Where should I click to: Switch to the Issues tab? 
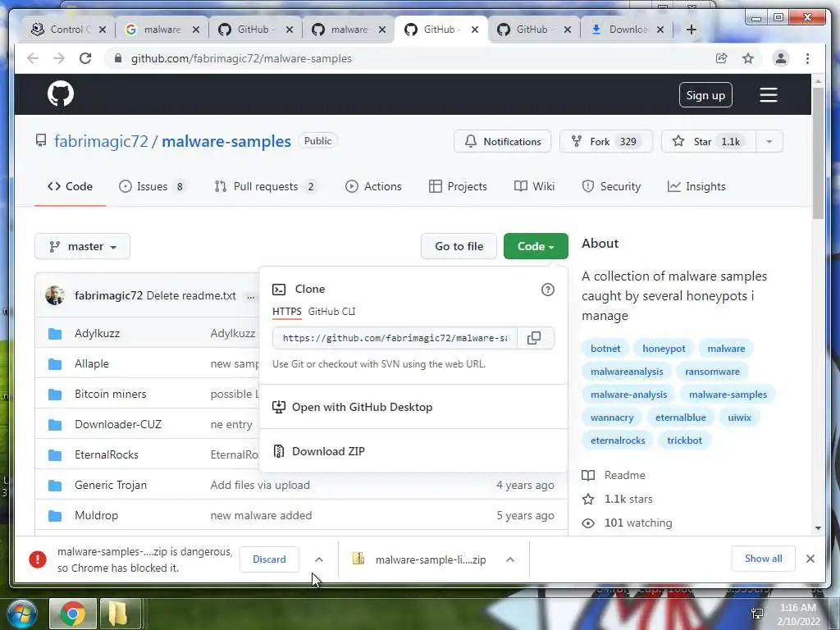(x=152, y=186)
